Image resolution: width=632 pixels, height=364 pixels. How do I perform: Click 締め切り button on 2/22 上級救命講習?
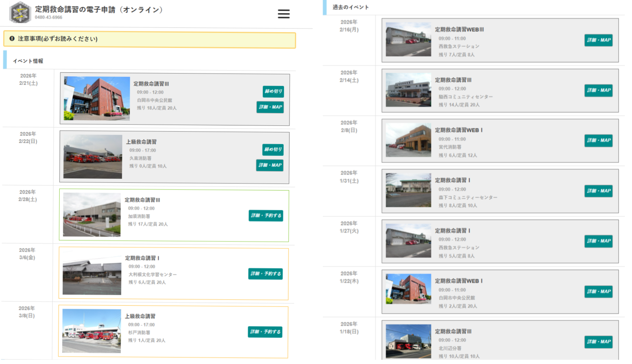click(273, 150)
